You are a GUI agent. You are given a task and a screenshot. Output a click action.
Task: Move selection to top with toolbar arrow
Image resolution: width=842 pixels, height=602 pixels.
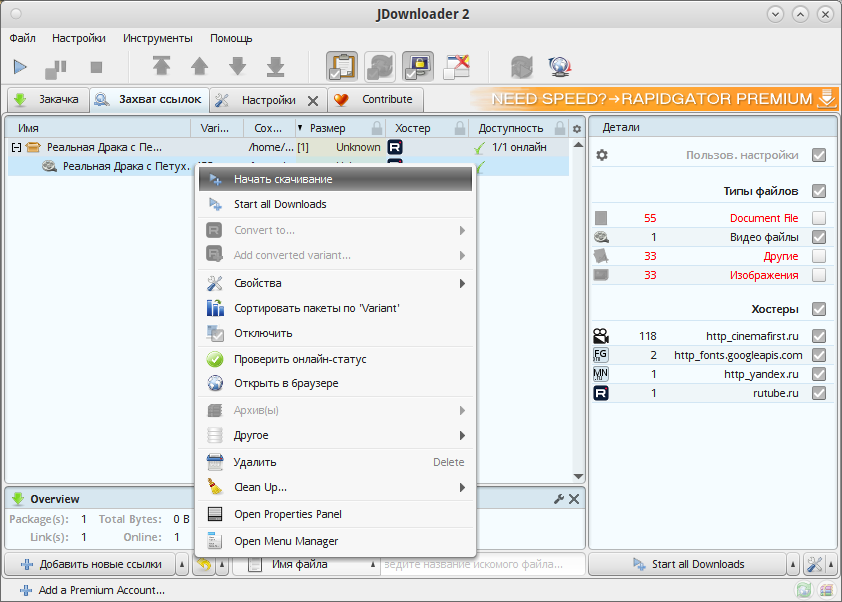(x=161, y=66)
